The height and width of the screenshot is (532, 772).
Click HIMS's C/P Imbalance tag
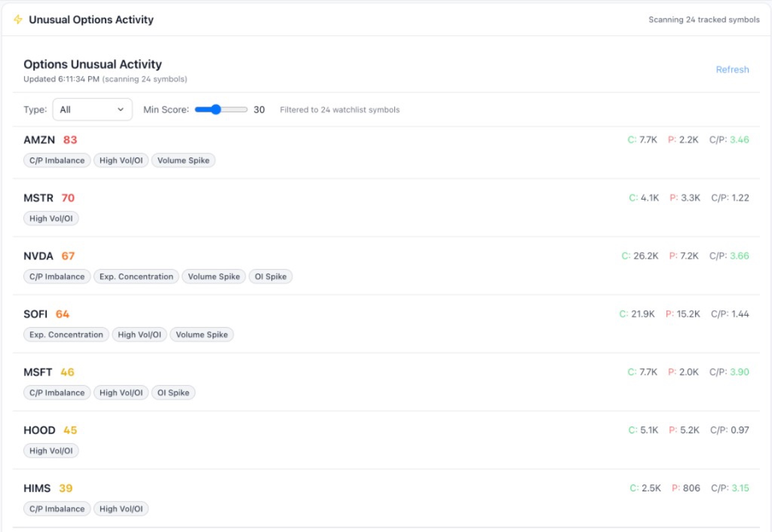[57, 509]
